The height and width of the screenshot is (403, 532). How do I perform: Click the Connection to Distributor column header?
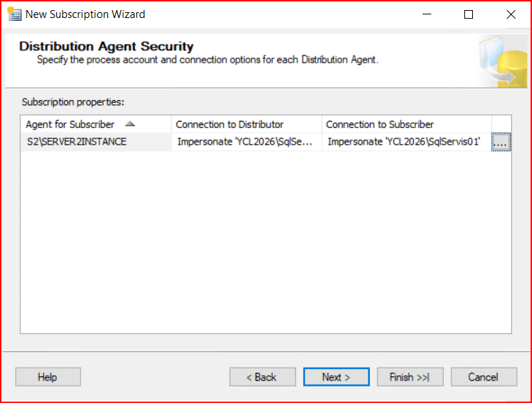coord(230,124)
